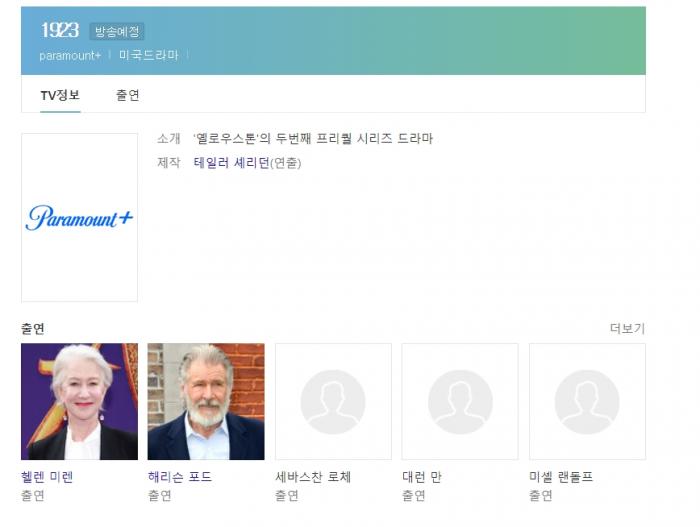The image size is (700, 527).
Task: Click the 1923 title heading
Action: click(x=60, y=31)
